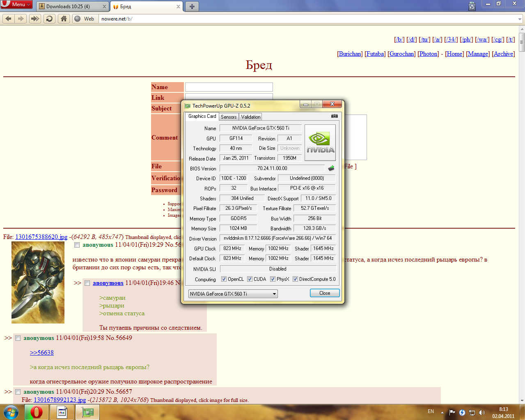Click the nowere.net/b/ address field
525x420 pixels.
[x=308, y=19]
